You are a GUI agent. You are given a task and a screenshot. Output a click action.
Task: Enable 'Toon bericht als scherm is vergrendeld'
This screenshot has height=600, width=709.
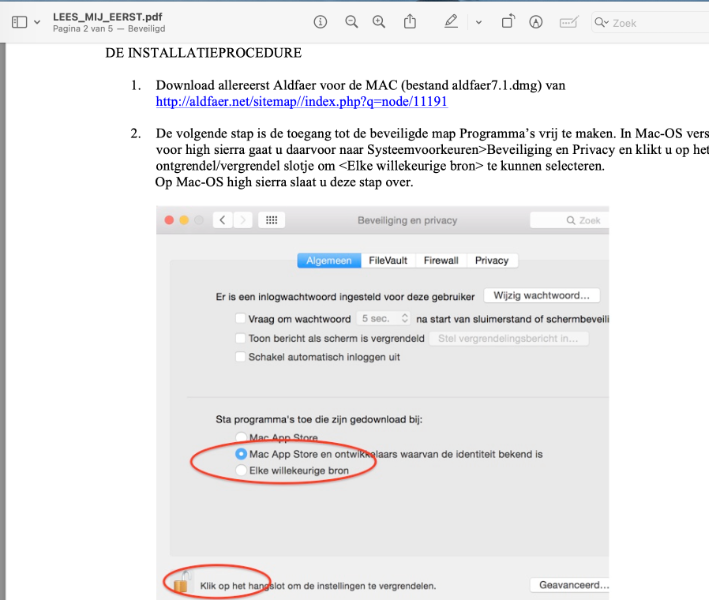click(239, 338)
